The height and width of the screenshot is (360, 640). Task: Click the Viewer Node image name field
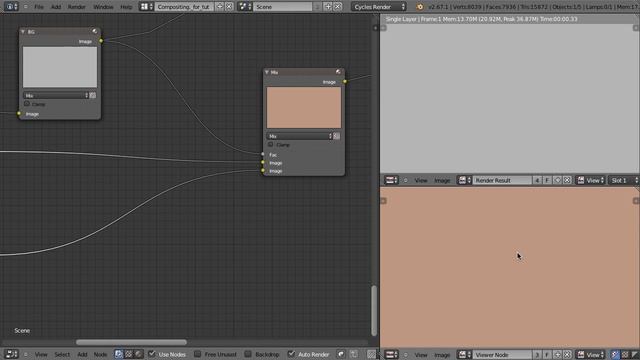tap(502, 355)
